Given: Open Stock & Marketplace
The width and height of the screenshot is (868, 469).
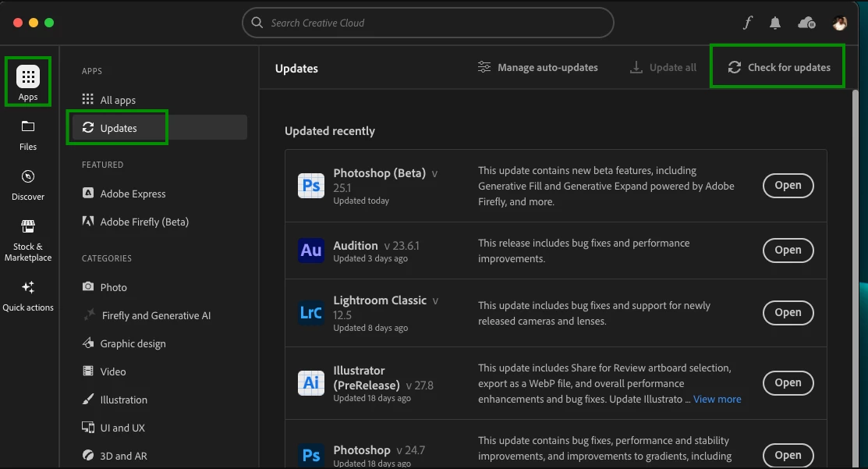Looking at the screenshot, I should (27, 240).
